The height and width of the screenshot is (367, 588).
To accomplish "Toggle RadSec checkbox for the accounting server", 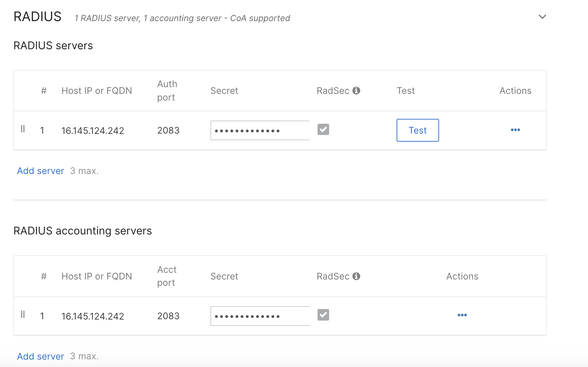I will pyautogui.click(x=323, y=315).
